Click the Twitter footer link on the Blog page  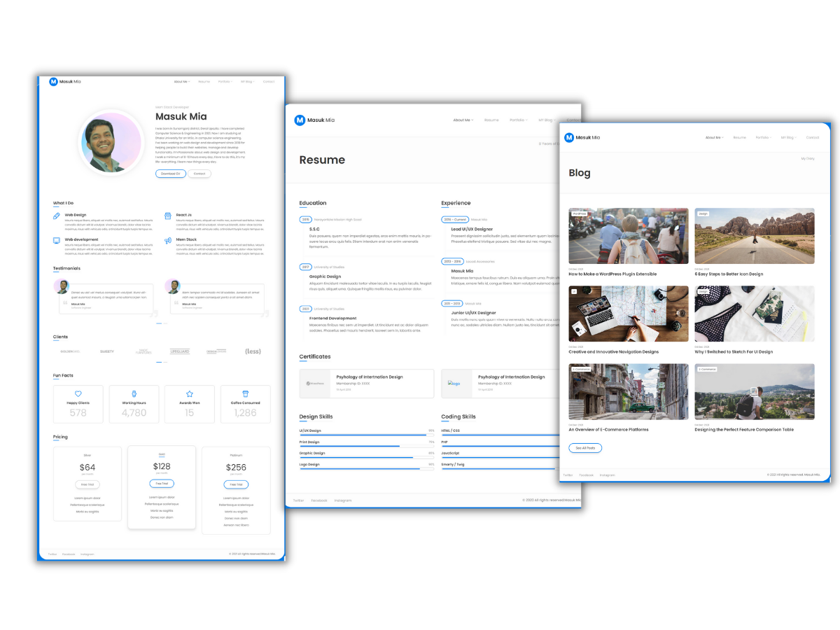point(568,475)
